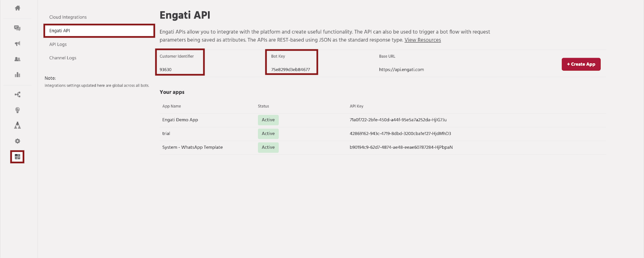Select the Integrations puzzle piece icon

pos(17,157)
